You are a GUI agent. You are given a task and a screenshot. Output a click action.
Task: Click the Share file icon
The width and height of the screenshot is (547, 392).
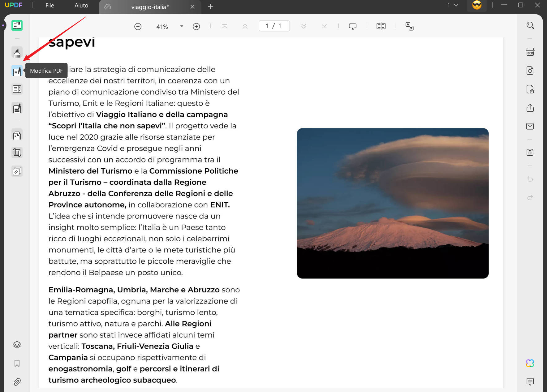click(530, 108)
